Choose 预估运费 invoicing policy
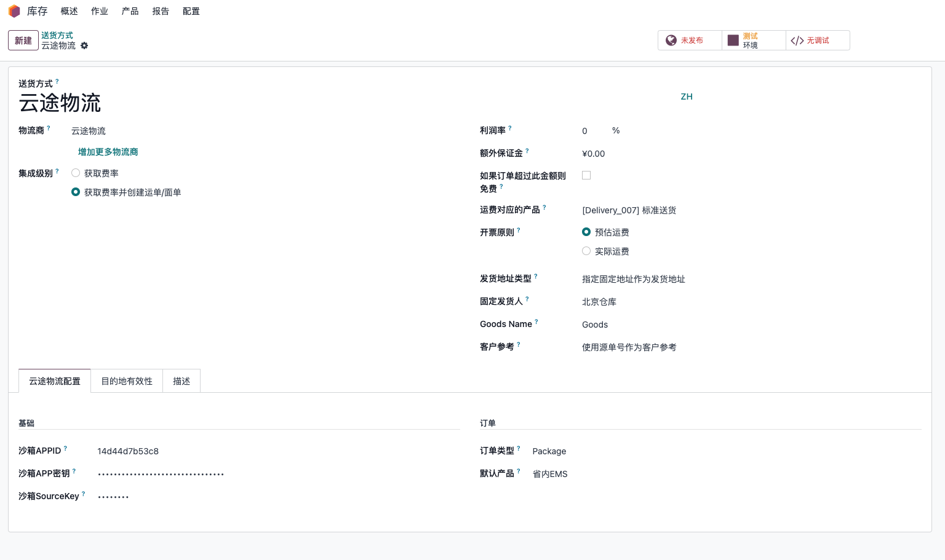Viewport: 945px width, 560px height. pyautogui.click(x=586, y=232)
